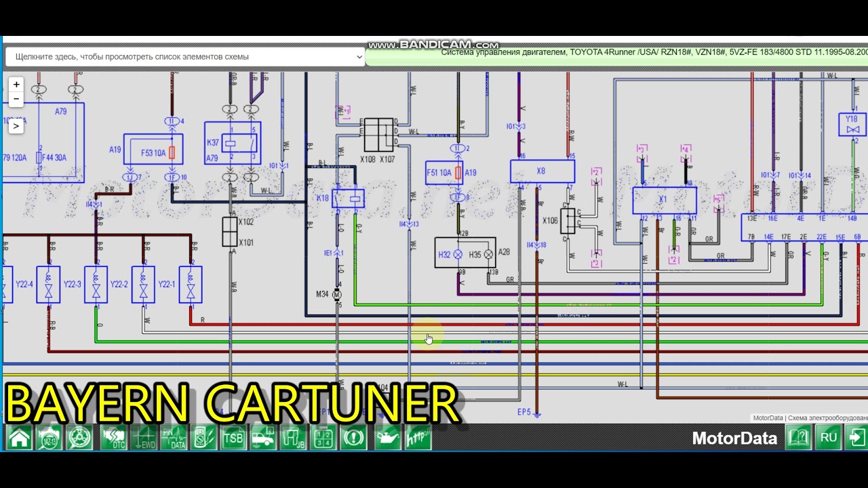Open the schema elements list dropdown
The image size is (868, 488).
click(185, 57)
